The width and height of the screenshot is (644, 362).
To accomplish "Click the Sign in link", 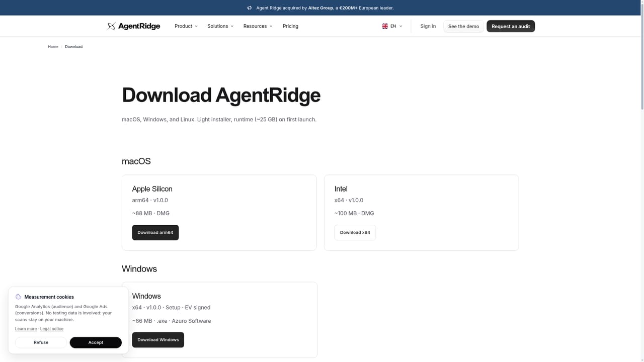I will click(428, 26).
